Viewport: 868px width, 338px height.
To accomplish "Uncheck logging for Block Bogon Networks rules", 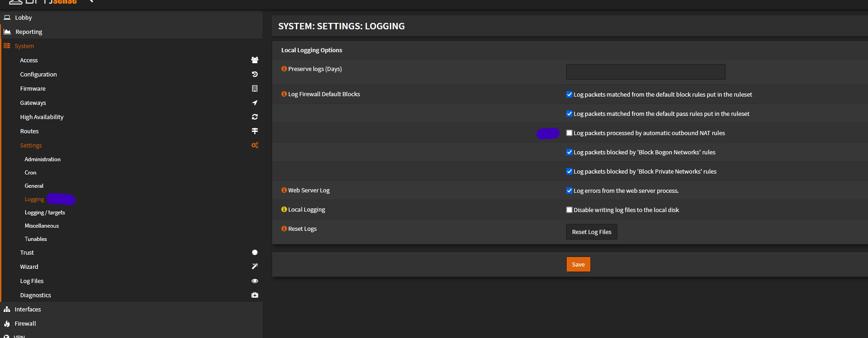I will click(x=569, y=152).
